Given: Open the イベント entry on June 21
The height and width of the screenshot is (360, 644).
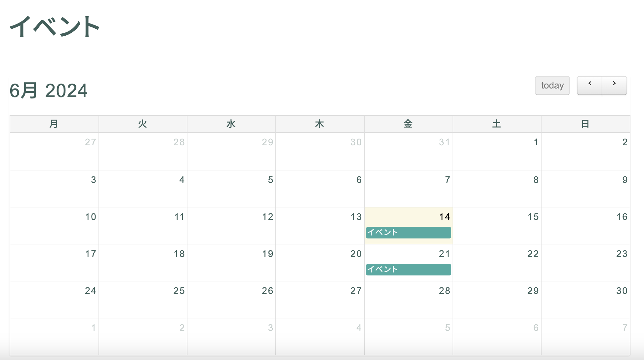Looking at the screenshot, I should [x=408, y=270].
